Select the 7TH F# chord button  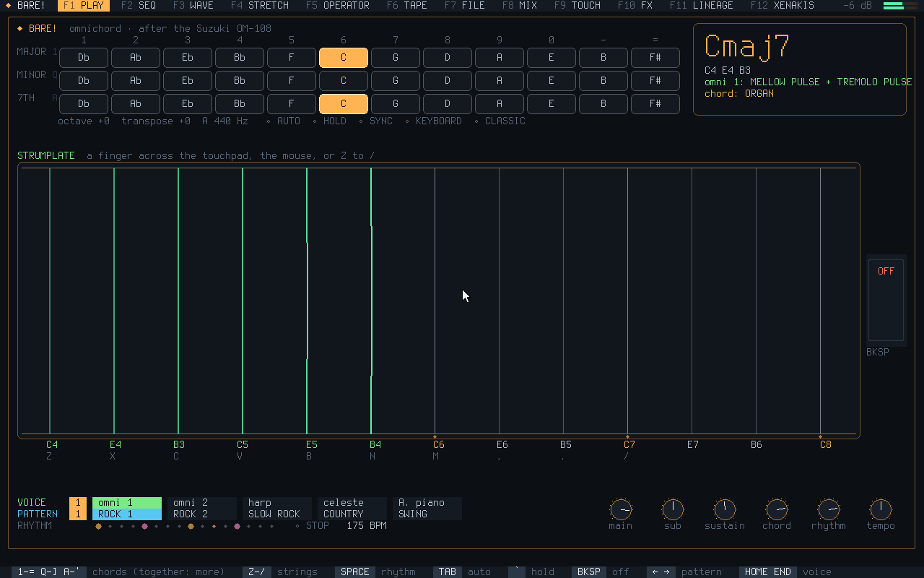(655, 103)
